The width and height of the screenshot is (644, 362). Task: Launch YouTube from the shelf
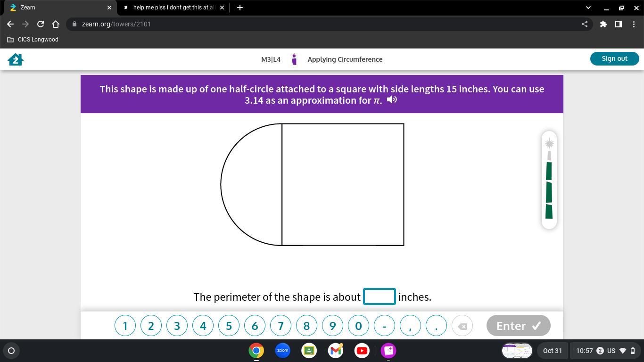click(x=362, y=351)
